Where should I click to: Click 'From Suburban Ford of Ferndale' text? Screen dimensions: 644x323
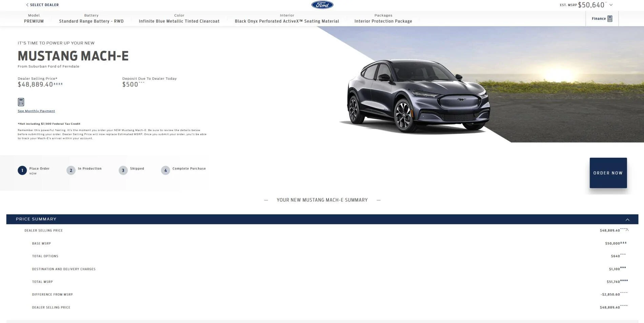click(48, 66)
